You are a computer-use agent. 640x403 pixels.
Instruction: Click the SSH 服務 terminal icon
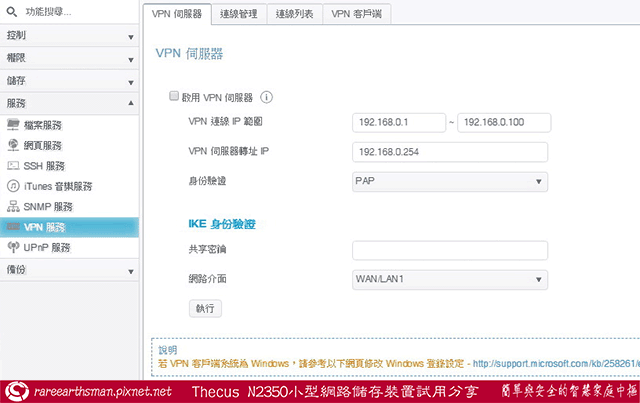pyautogui.click(x=13, y=165)
